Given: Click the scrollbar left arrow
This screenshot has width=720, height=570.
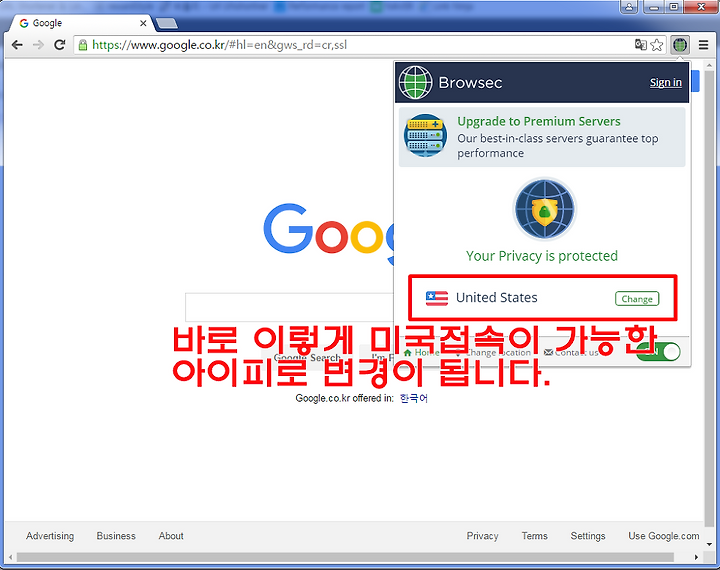Looking at the screenshot, I should (x=10, y=557).
